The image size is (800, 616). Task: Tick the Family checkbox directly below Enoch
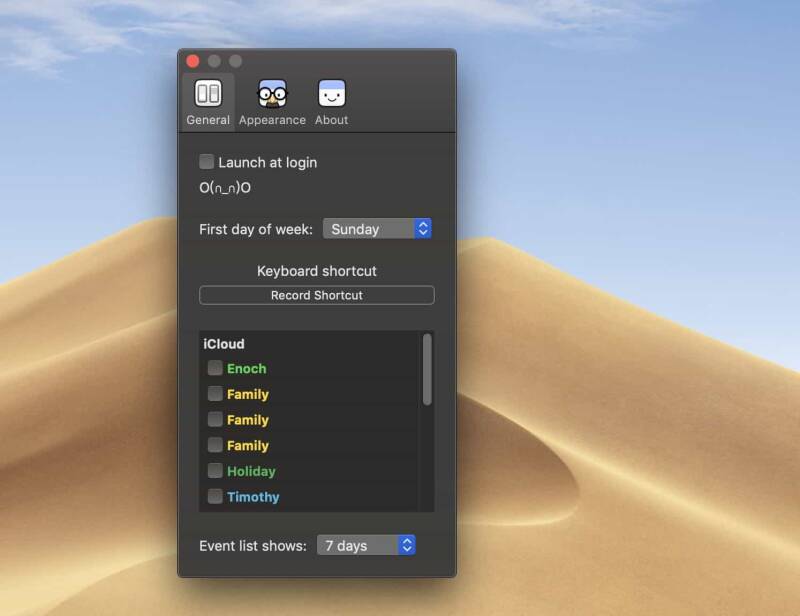coord(215,393)
